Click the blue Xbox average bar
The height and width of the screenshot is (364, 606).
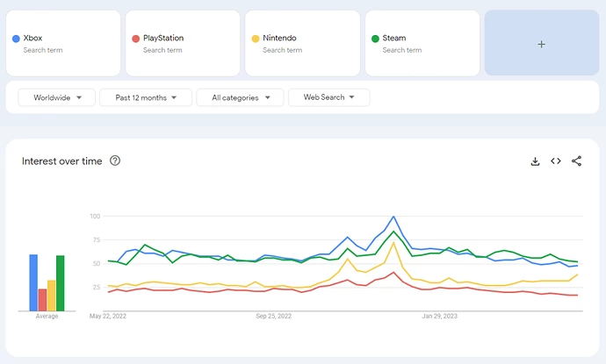tap(33, 282)
